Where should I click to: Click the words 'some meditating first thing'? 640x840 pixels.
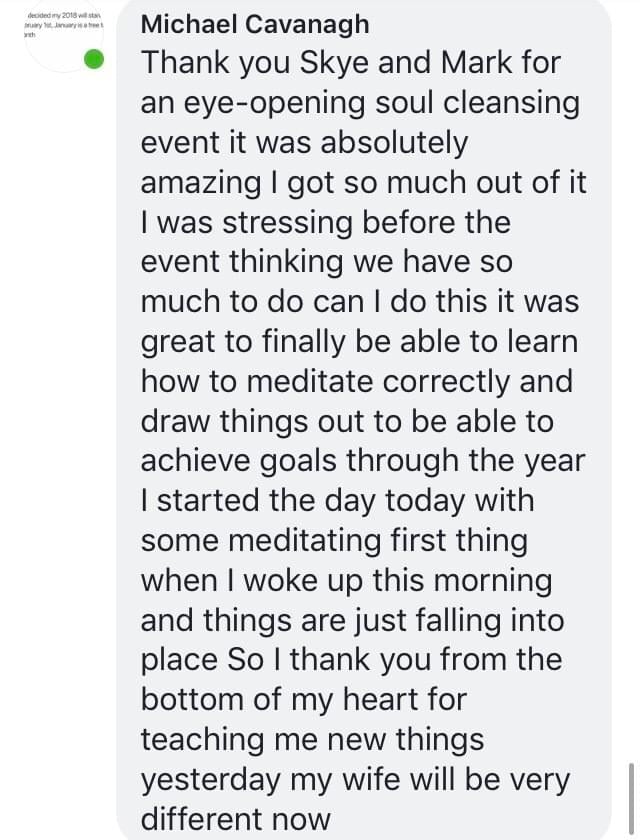click(333, 541)
